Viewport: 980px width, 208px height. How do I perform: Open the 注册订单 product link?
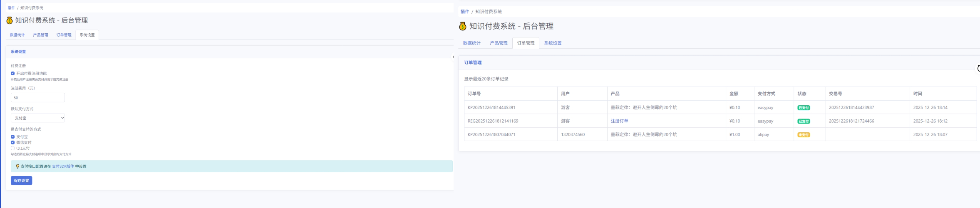pyautogui.click(x=620, y=121)
